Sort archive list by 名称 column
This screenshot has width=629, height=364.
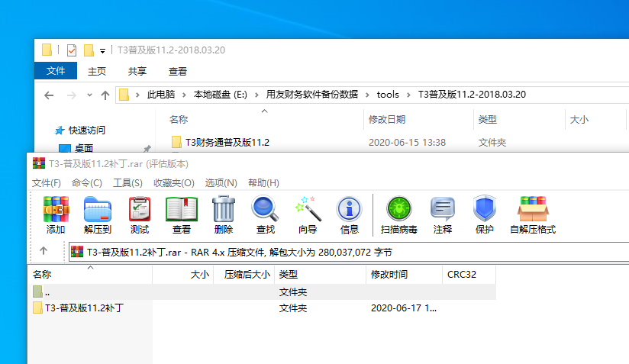[x=90, y=274]
